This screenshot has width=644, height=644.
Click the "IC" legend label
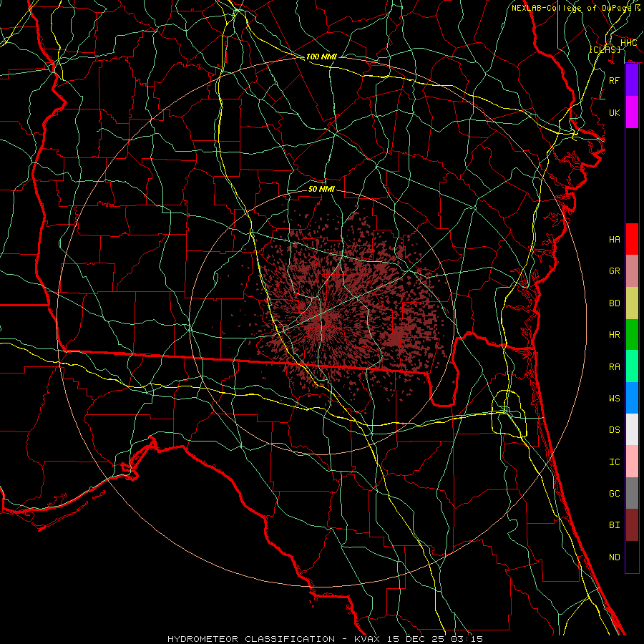click(x=614, y=462)
